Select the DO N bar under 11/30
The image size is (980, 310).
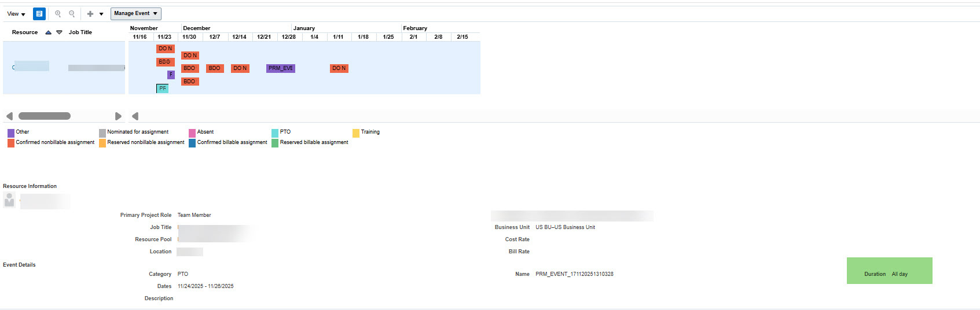[x=190, y=56]
